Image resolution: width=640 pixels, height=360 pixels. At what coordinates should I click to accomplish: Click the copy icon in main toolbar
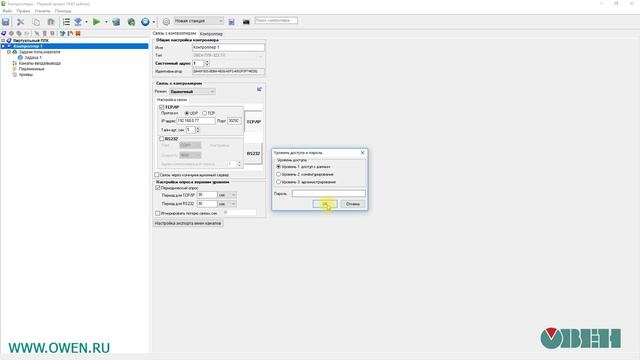pos(36,22)
